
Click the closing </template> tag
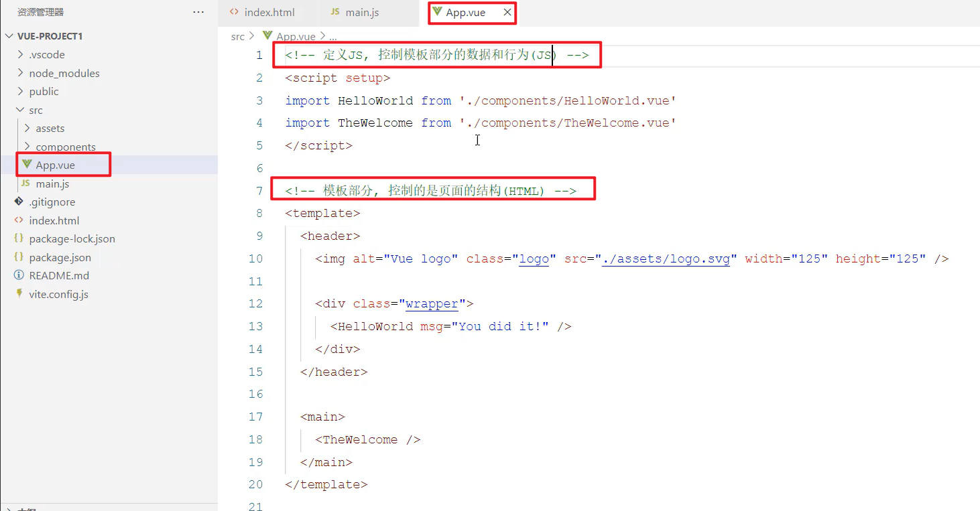click(326, 484)
